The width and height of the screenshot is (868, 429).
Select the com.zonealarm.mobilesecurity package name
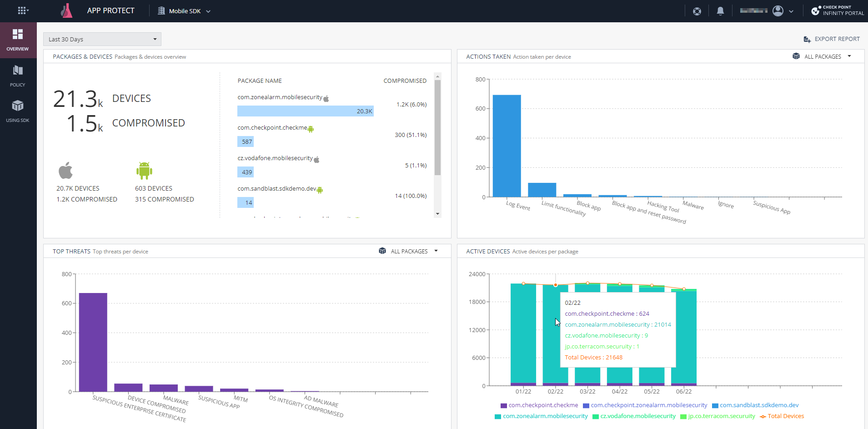coord(280,97)
